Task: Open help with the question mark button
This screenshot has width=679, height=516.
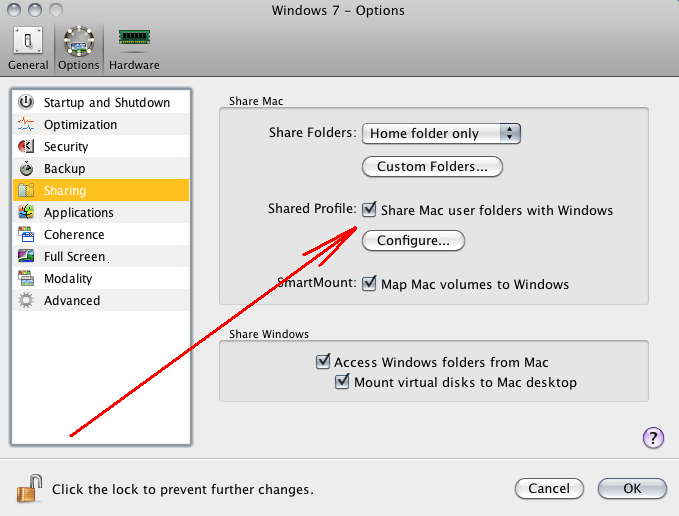Action: pos(653,438)
